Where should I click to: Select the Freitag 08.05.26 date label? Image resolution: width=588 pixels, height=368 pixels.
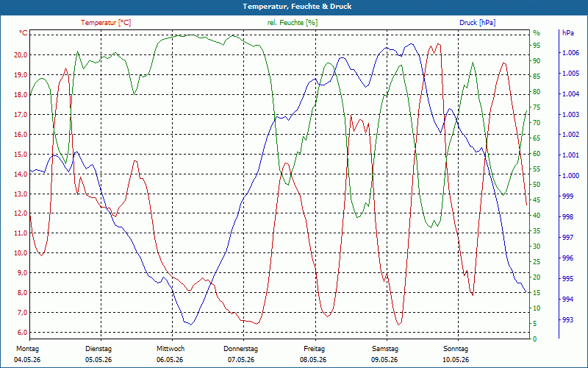pyautogui.click(x=314, y=354)
